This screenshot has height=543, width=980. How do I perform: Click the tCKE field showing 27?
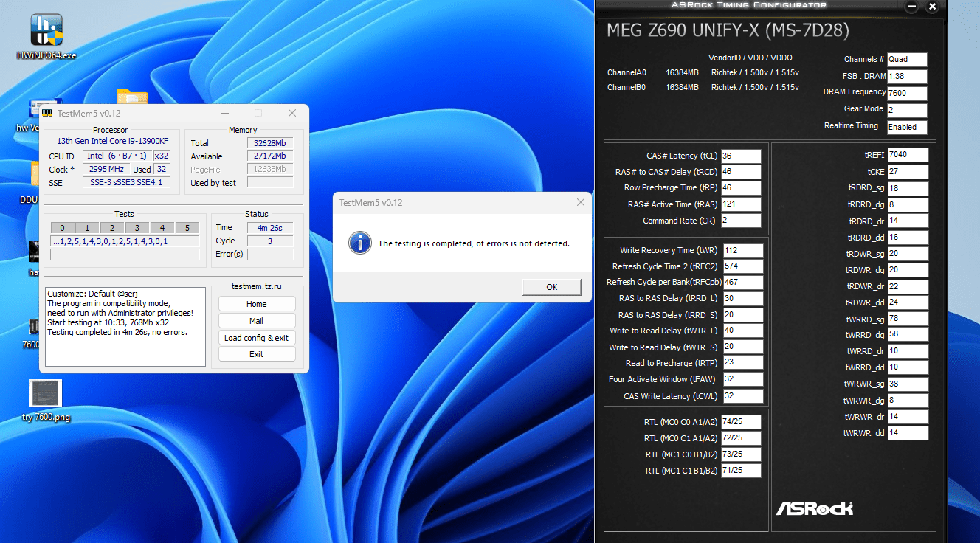(908, 172)
